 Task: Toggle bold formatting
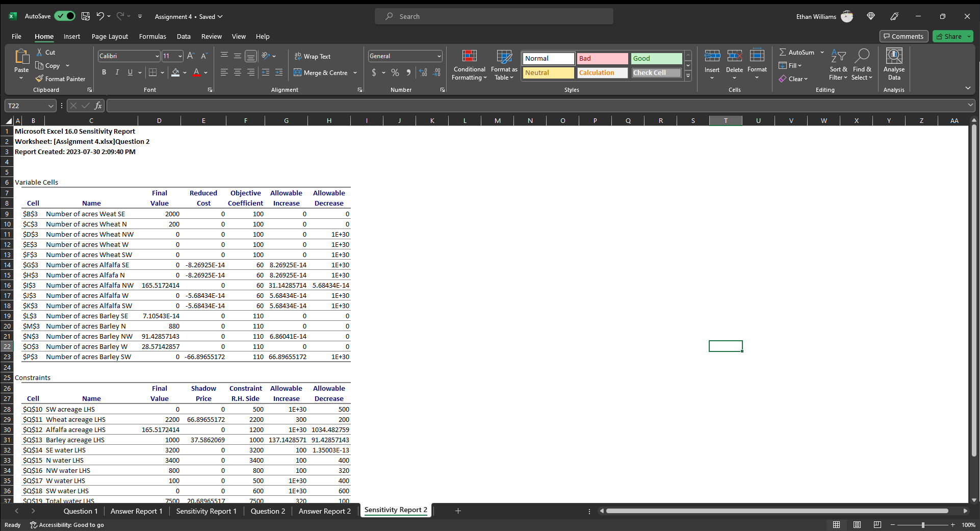104,72
